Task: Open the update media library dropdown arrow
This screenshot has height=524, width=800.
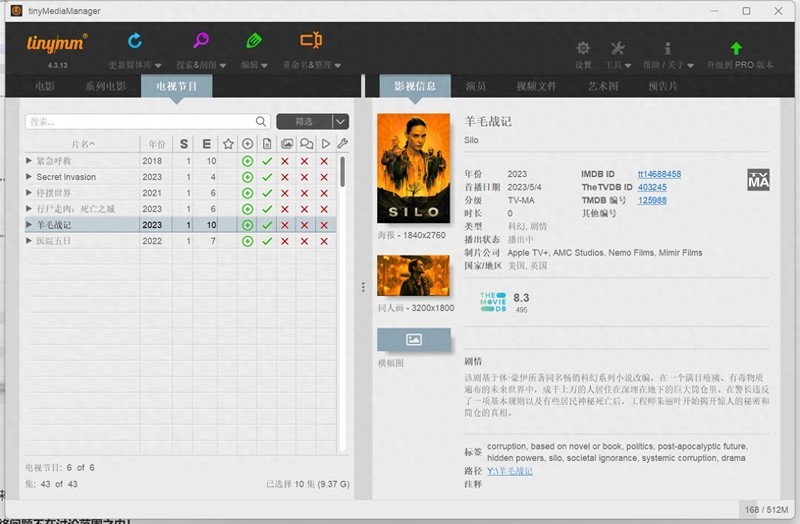Action: 158,65
